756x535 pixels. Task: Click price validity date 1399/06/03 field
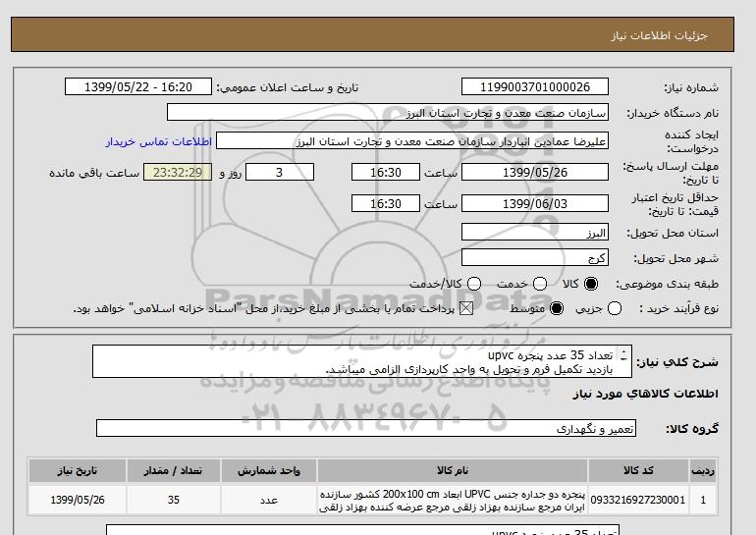point(535,203)
